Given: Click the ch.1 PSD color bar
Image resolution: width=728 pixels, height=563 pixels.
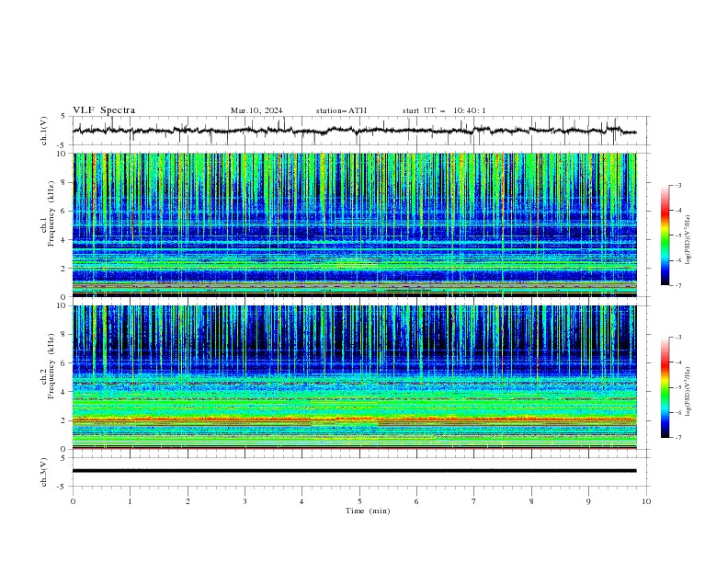Looking at the screenshot, I should [665, 236].
